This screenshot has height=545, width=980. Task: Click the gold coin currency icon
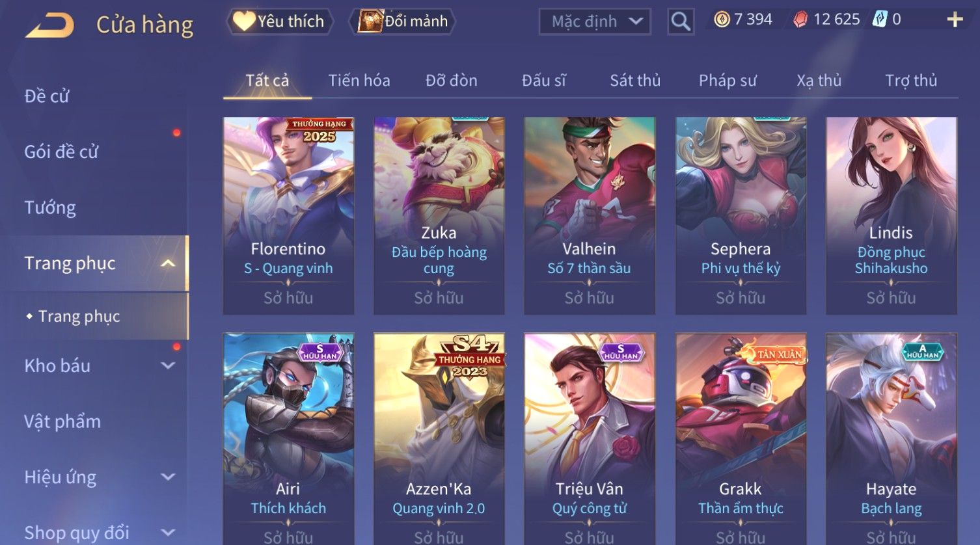coord(722,20)
